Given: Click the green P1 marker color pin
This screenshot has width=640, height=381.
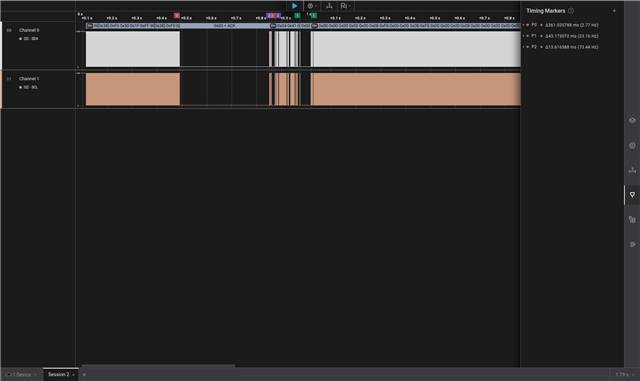Looking at the screenshot, I should [x=528, y=36].
